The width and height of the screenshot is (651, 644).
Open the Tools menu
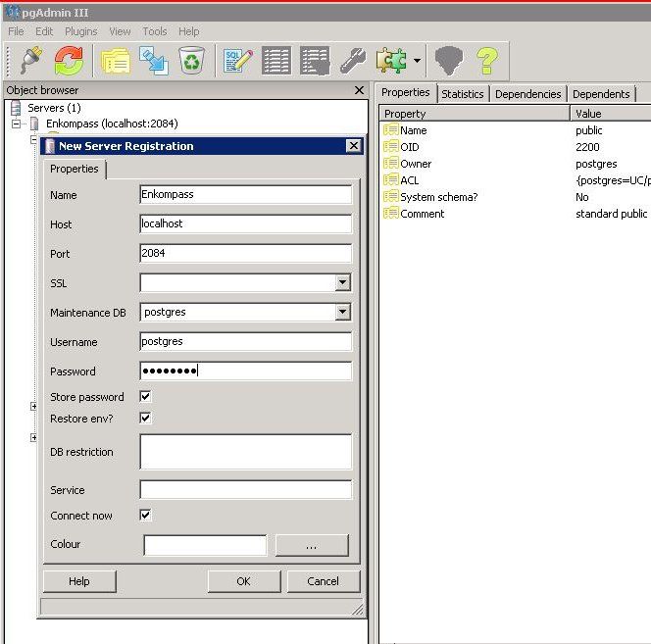pyautogui.click(x=155, y=31)
